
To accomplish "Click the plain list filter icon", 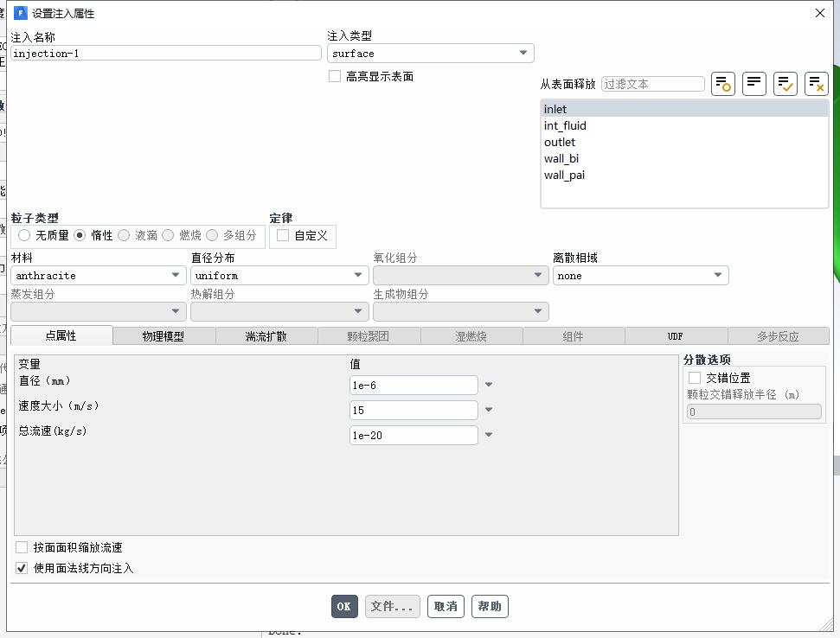I will [x=753, y=84].
